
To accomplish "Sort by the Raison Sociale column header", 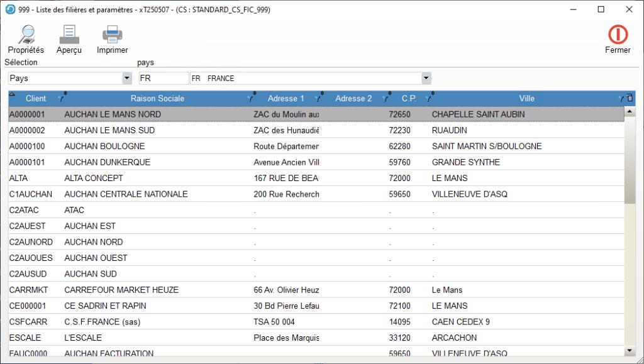I will tap(157, 99).
